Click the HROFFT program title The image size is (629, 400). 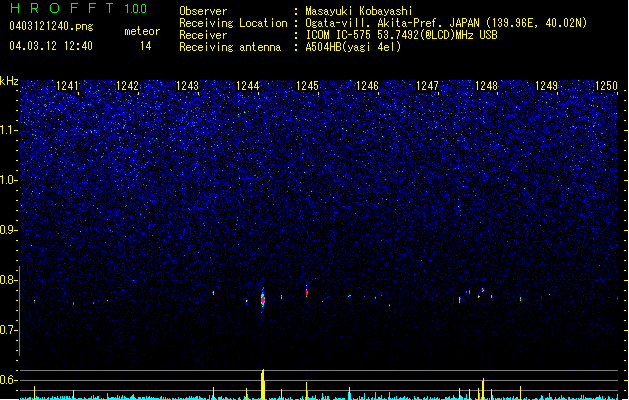[x=62, y=8]
